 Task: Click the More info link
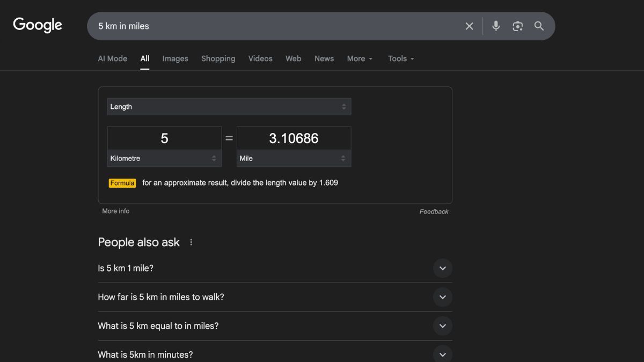[116, 211]
